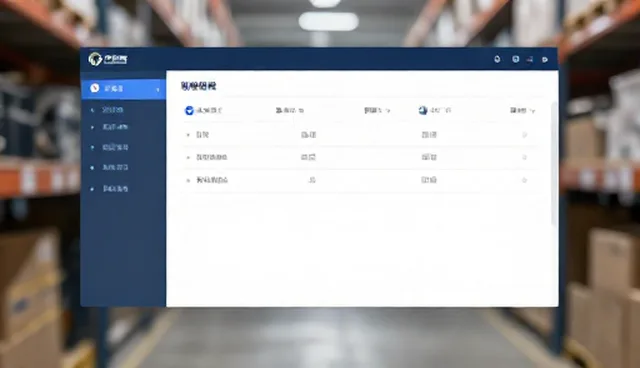Open the fourth sidebar sub-item
640x368 pixels.
click(115, 167)
